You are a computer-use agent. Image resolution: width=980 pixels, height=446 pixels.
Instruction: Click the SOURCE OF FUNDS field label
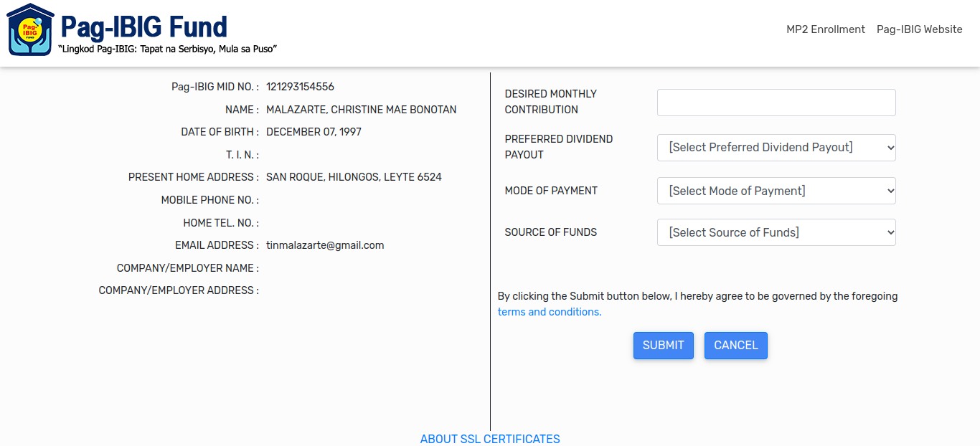coord(551,232)
